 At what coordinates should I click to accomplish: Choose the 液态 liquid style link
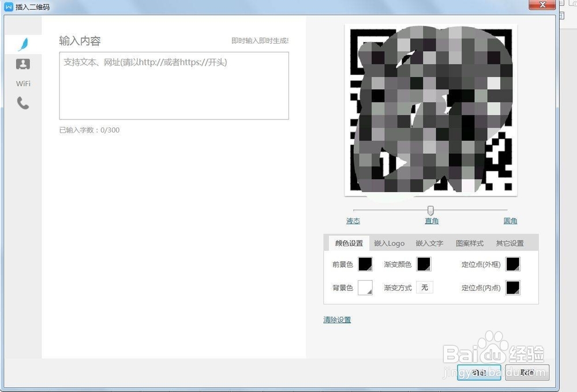(353, 221)
